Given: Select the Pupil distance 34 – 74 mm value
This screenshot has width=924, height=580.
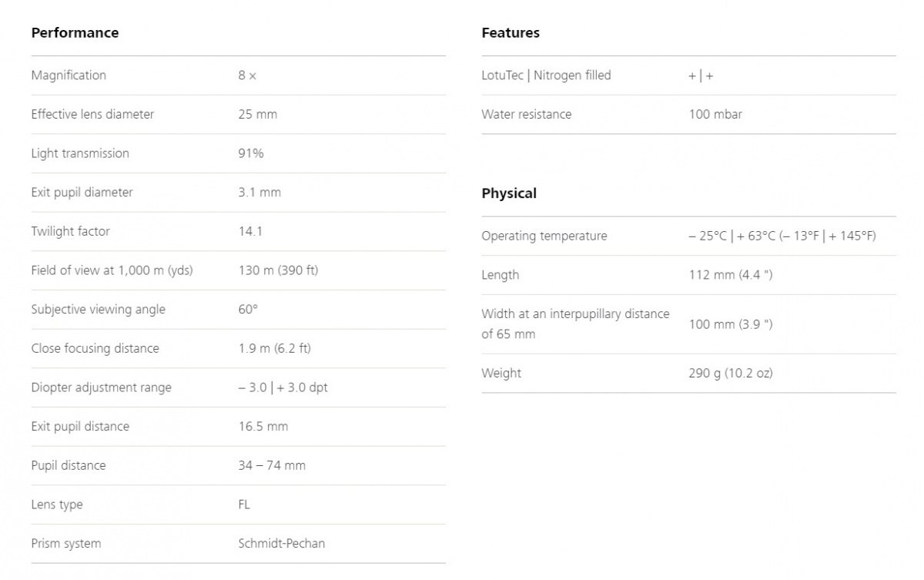Looking at the screenshot, I should tap(272, 465).
